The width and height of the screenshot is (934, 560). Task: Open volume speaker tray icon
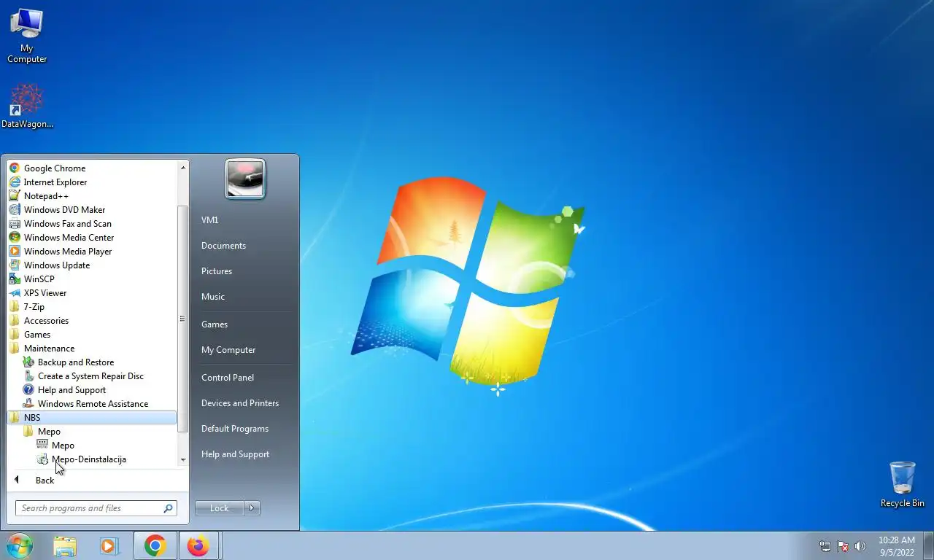[860, 546]
